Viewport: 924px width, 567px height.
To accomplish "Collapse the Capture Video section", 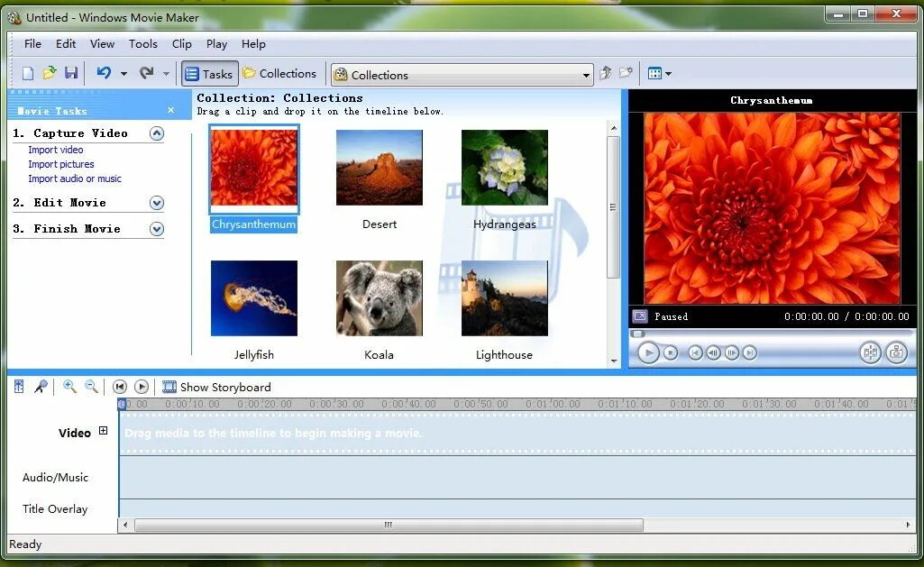I will 156,133.
